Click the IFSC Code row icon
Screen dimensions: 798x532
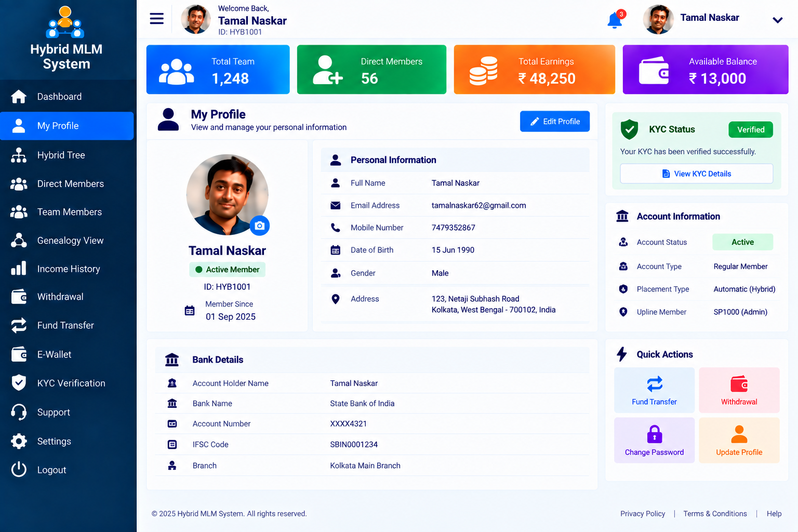point(172,444)
